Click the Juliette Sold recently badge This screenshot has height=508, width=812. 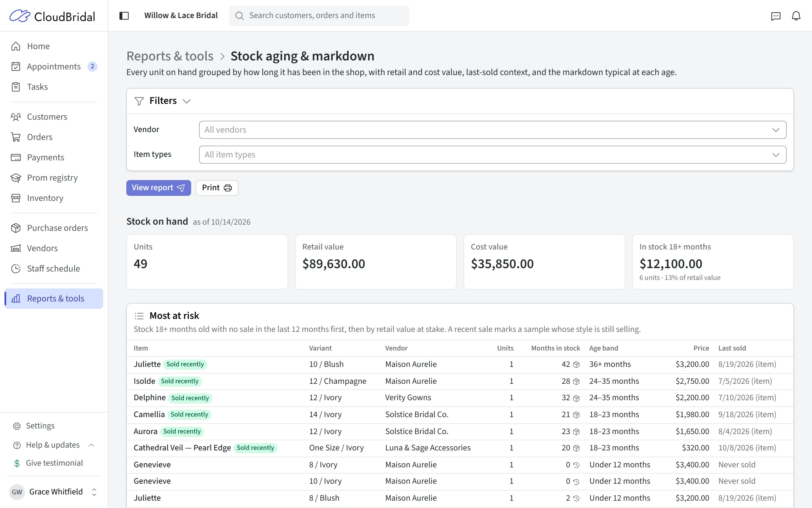[x=185, y=364]
